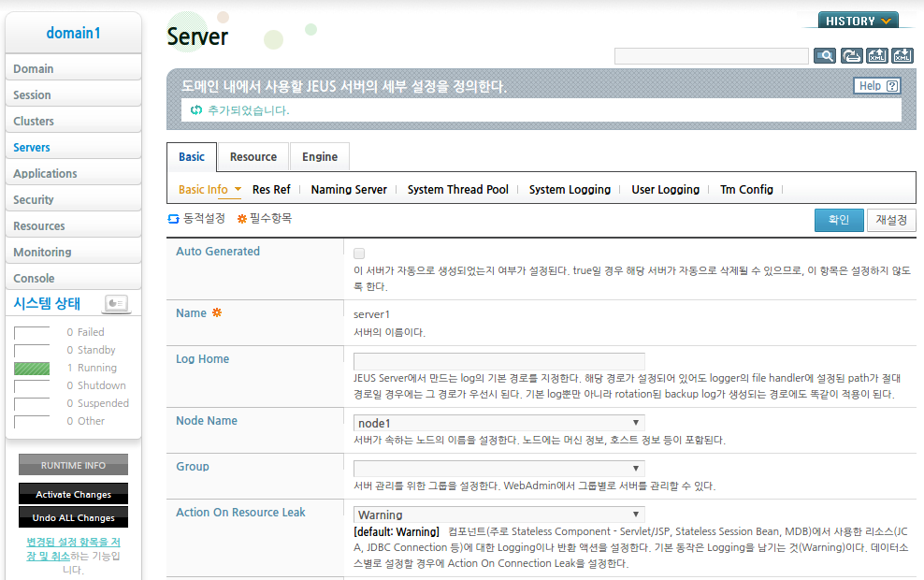The height and width of the screenshot is (580, 924).
Task: Click the empty Failed status bar
Action: tap(32, 333)
